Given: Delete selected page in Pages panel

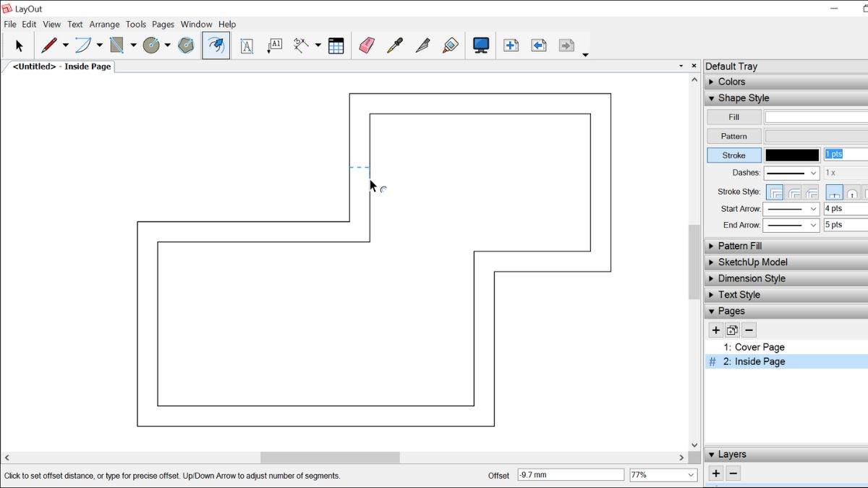Looking at the screenshot, I should click(749, 330).
